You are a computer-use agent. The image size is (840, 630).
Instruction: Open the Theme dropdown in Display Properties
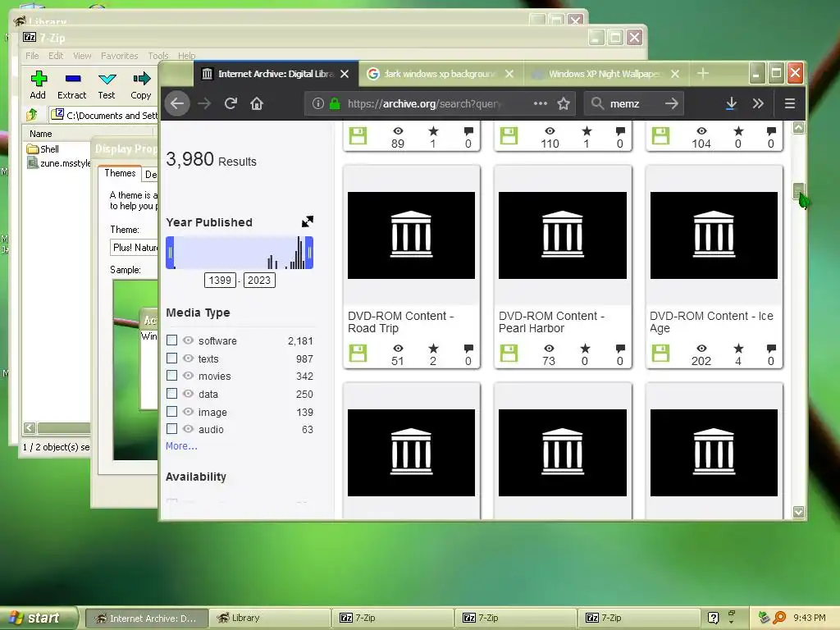pyautogui.click(x=134, y=248)
